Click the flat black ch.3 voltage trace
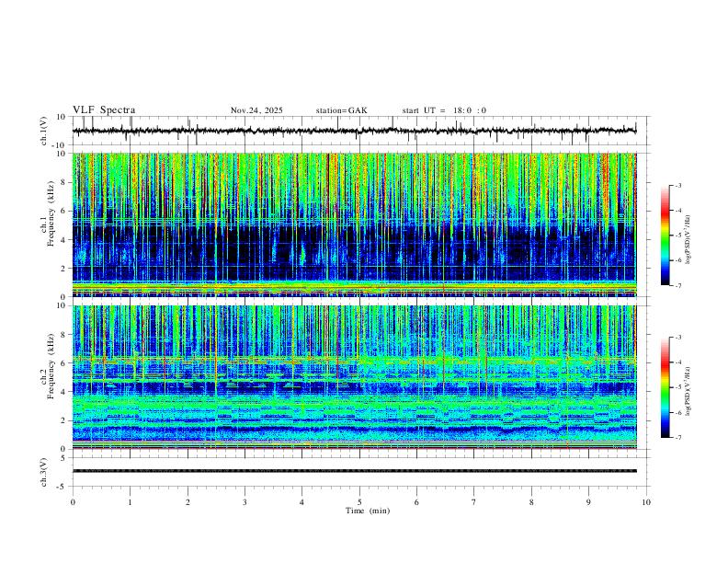This screenshot has width=728, height=563. [354, 471]
